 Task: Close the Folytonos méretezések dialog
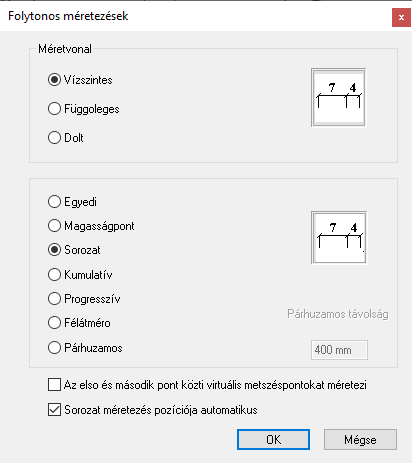pos(401,17)
